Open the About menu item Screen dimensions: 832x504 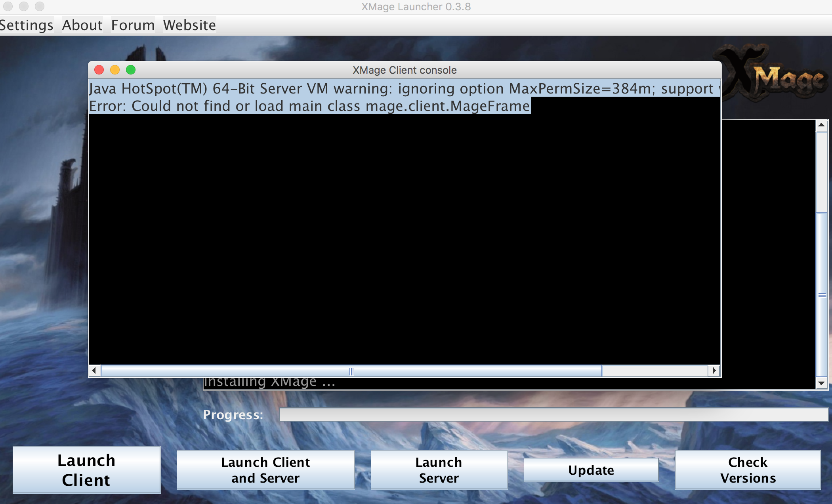82,25
